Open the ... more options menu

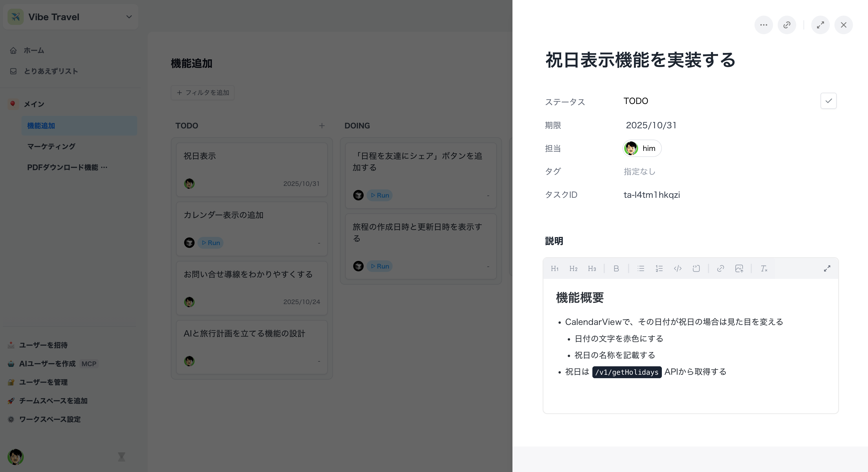point(763,25)
